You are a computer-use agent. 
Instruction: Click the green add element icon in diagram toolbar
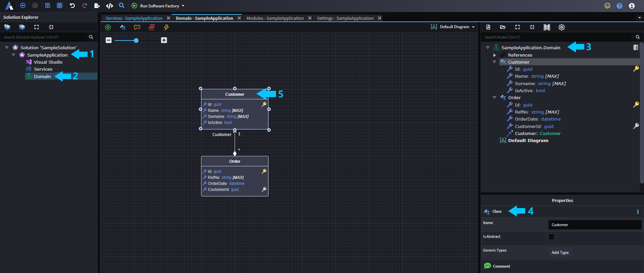click(x=108, y=27)
